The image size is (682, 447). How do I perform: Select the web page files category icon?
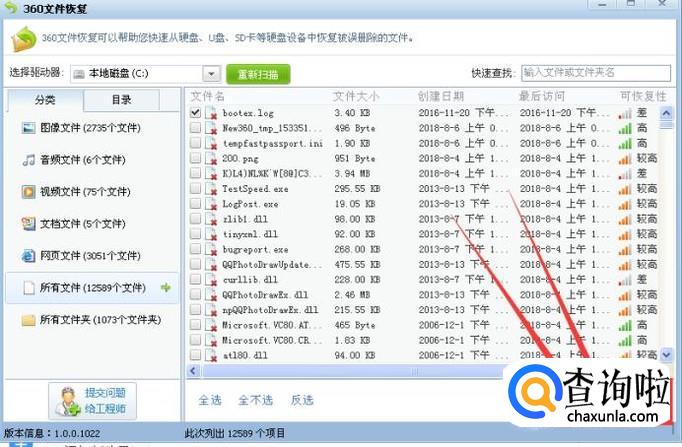pos(28,256)
